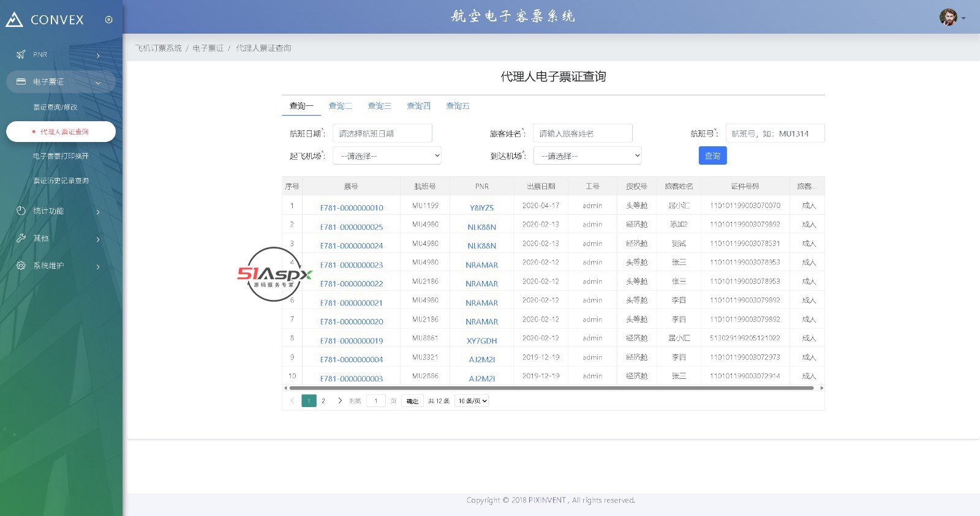Click the PNR airplane icon
Screen dimensions: 980x516
(x=21, y=54)
